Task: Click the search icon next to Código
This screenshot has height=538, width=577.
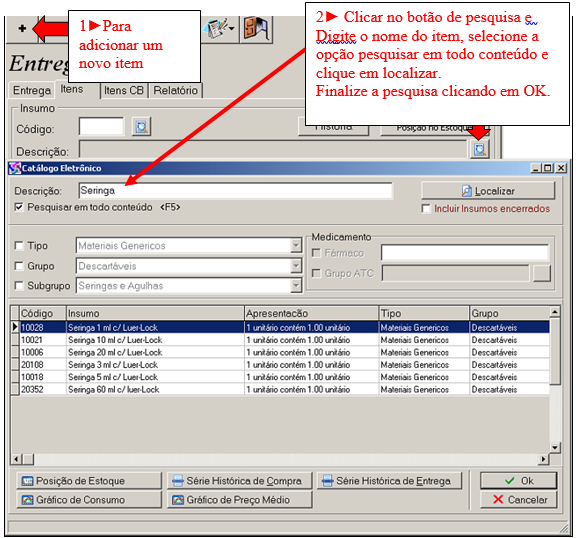Action: tap(141, 127)
